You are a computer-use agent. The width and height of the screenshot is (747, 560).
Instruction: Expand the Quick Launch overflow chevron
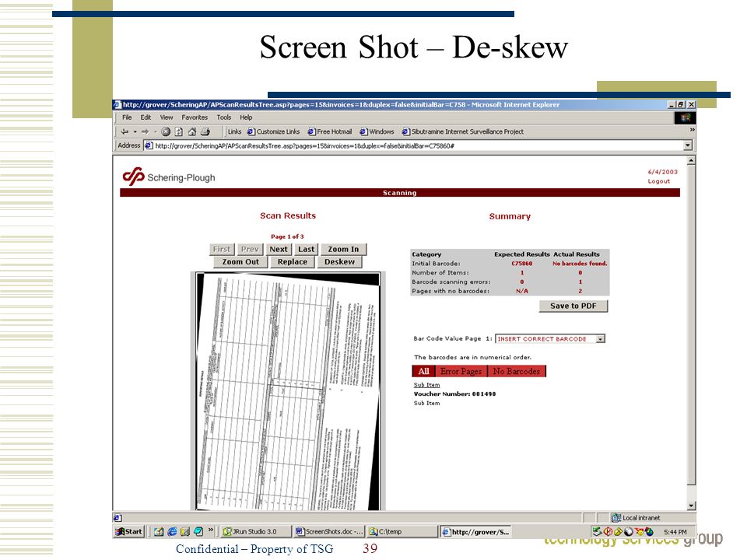[x=211, y=530]
